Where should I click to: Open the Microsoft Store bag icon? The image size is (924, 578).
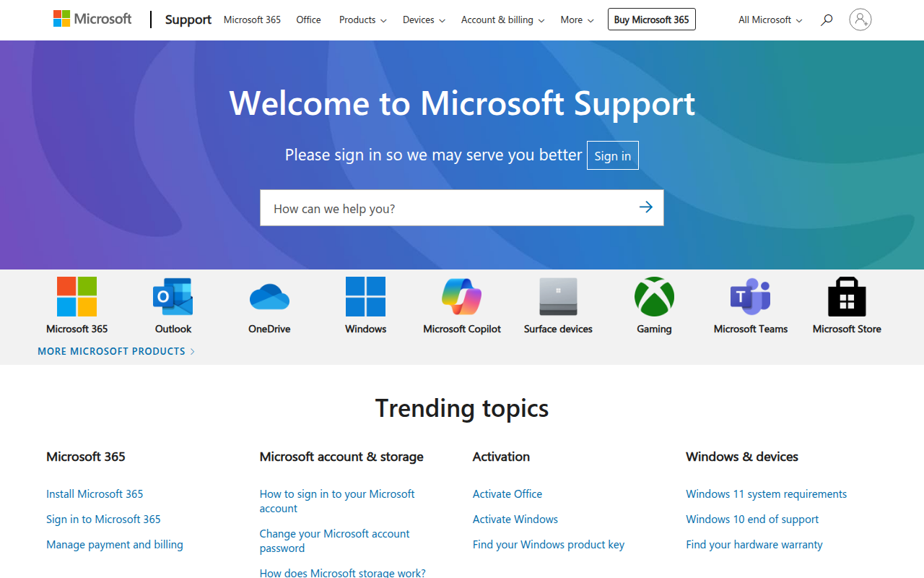coord(847,297)
